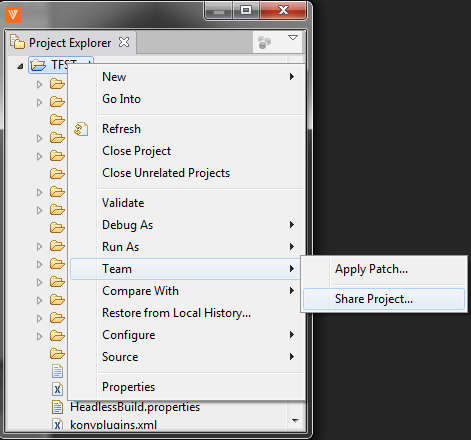Click the Project Explorer tab icon
471x440 pixels.
pos(17,42)
